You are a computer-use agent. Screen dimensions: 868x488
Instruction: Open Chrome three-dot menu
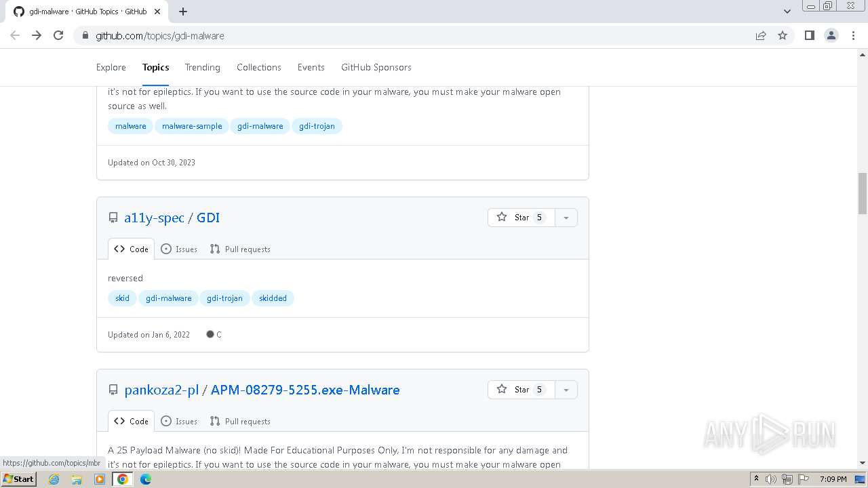853,35
